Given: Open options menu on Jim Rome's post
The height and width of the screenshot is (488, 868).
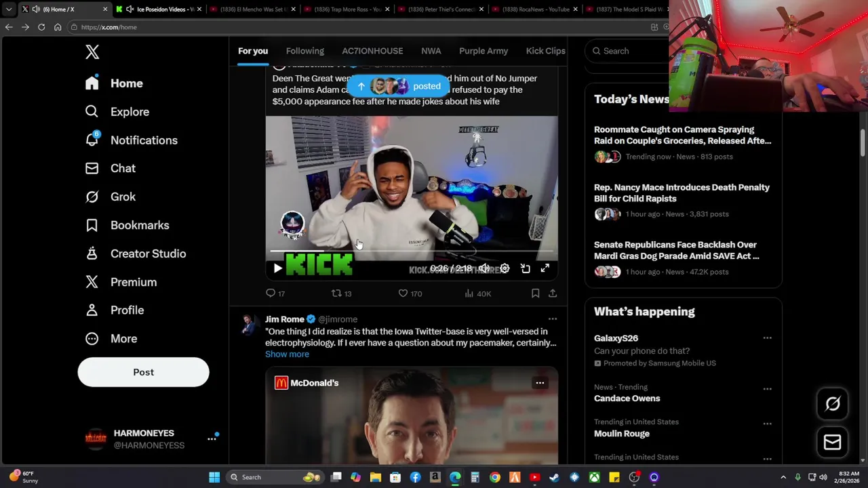Looking at the screenshot, I should pyautogui.click(x=553, y=319).
